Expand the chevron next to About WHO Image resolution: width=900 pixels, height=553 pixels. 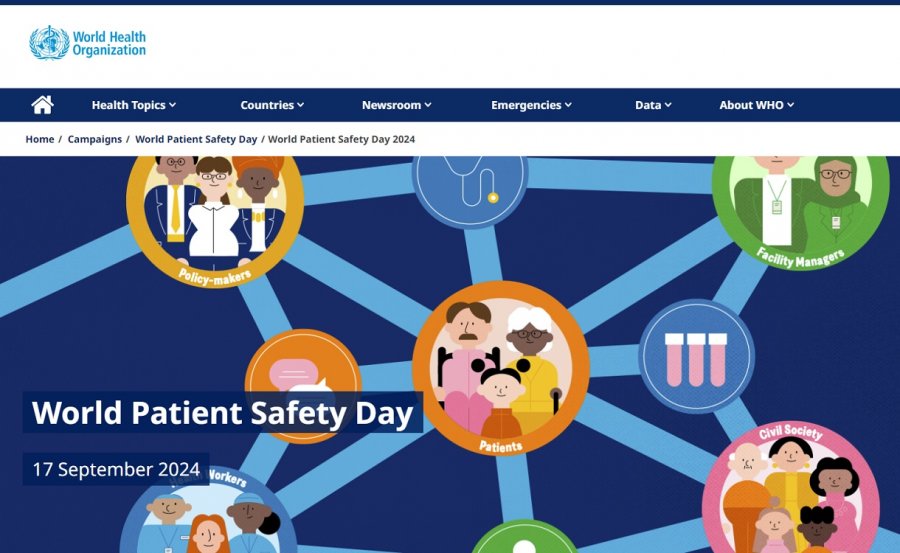[x=790, y=105]
